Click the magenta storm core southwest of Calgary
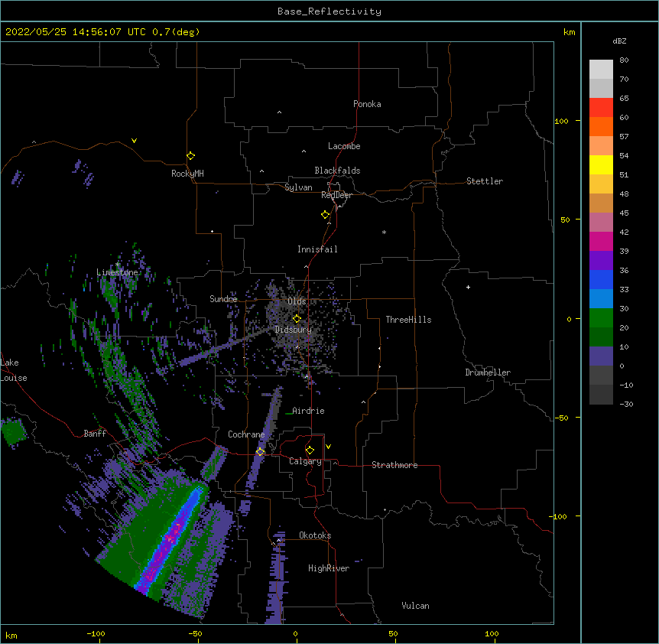The height and width of the screenshot is (644, 659). 170,538
